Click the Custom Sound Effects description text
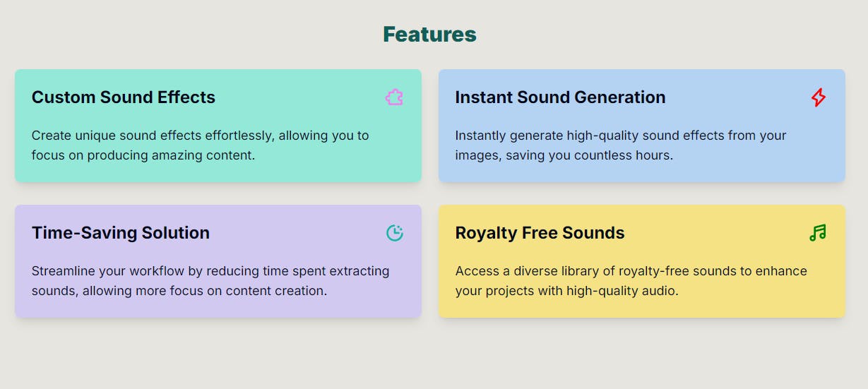This screenshot has height=389, width=868. (x=201, y=145)
